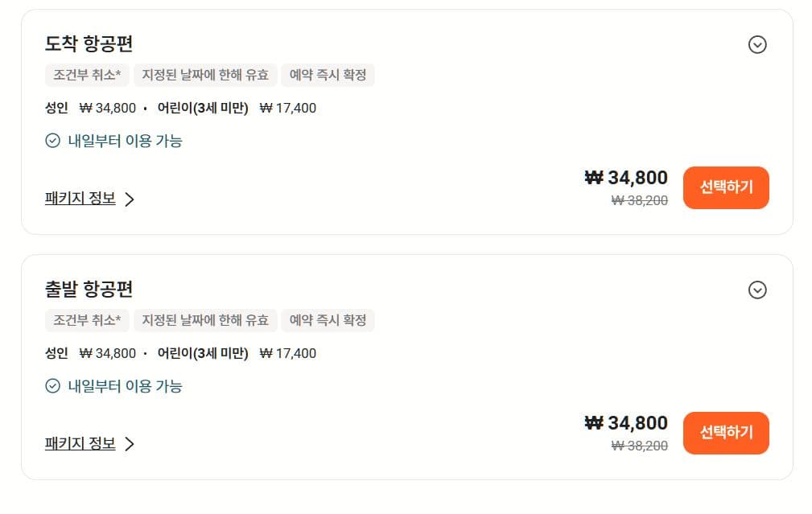Click the collapse chevron icon on 도착 항공편 card
812x514 pixels.
pyautogui.click(x=757, y=45)
